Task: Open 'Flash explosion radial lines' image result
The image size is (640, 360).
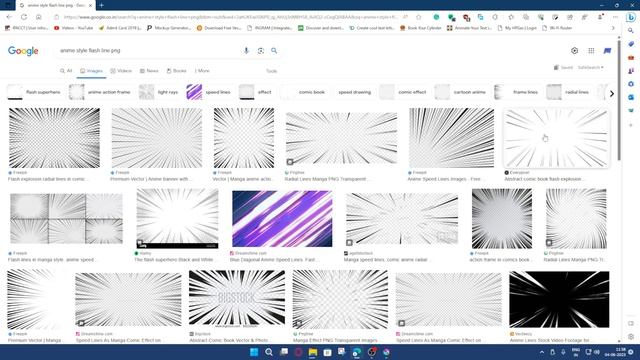Action: coord(54,138)
